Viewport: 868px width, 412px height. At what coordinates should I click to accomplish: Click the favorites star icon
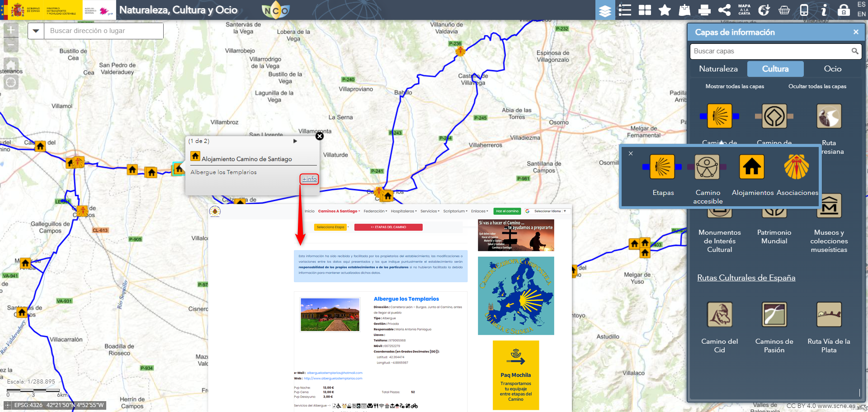pos(665,10)
